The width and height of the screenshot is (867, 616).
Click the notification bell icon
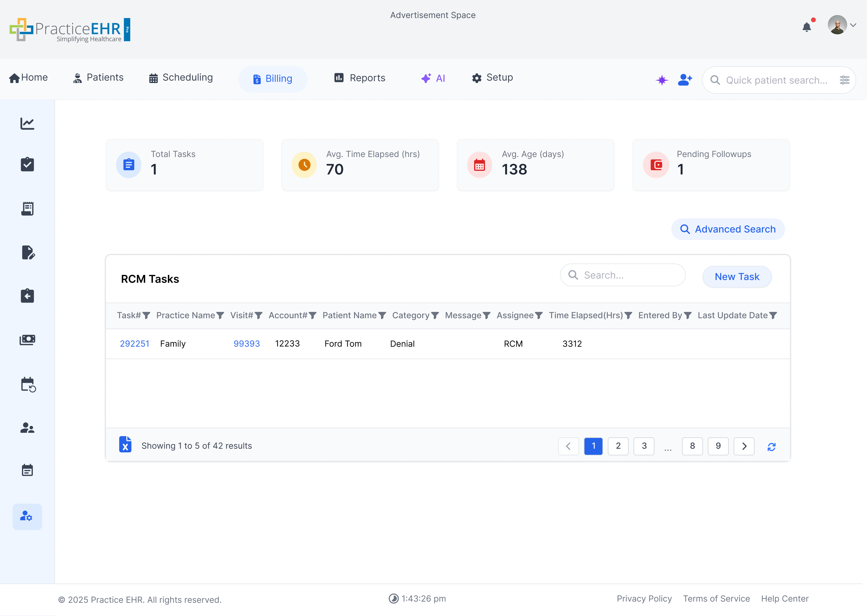pyautogui.click(x=807, y=27)
